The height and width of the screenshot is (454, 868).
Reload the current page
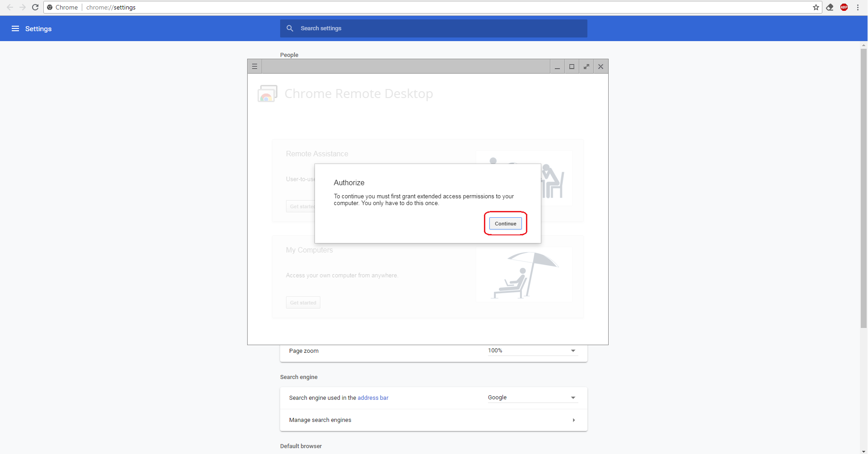pyautogui.click(x=35, y=7)
